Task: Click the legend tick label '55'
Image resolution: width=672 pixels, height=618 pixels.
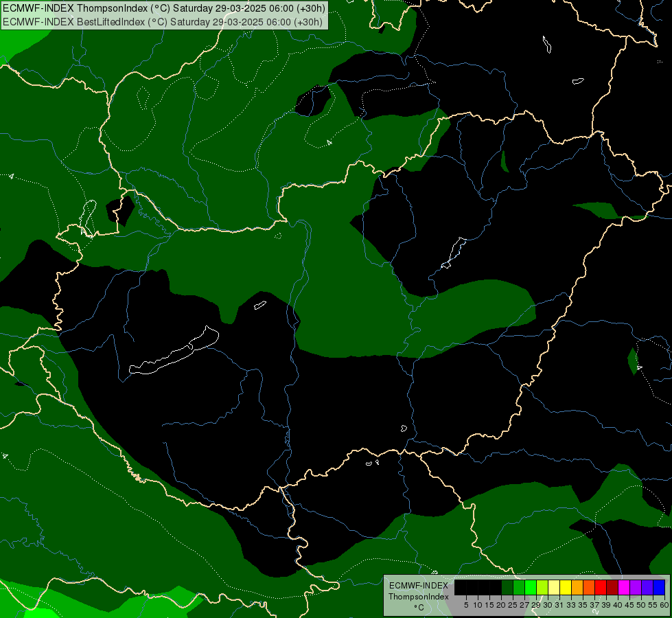Action: (x=653, y=605)
